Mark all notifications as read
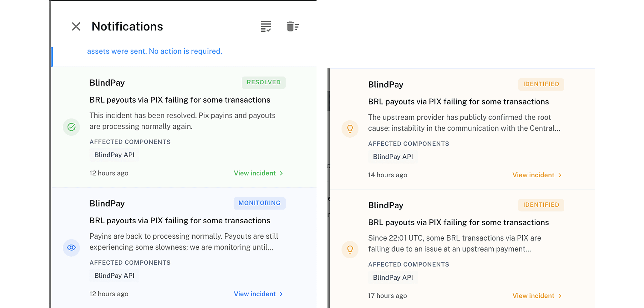 pos(266,27)
